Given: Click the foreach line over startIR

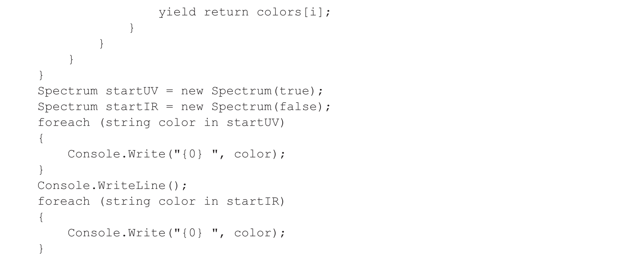Looking at the screenshot, I should pyautogui.click(x=161, y=202).
